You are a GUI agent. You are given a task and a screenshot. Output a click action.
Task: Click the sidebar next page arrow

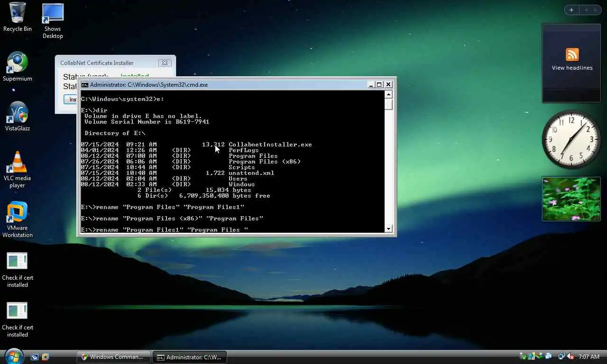pyautogui.click(x=596, y=10)
